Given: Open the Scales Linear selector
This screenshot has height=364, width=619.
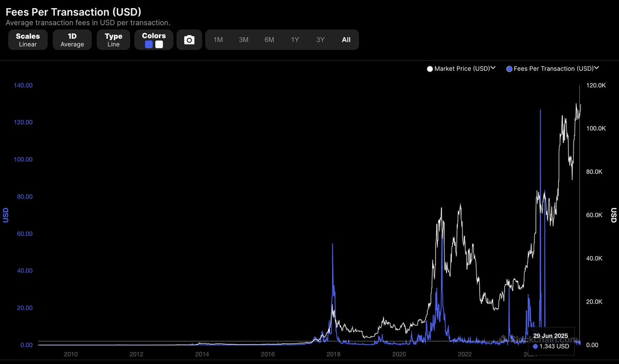Looking at the screenshot, I should click(28, 40).
